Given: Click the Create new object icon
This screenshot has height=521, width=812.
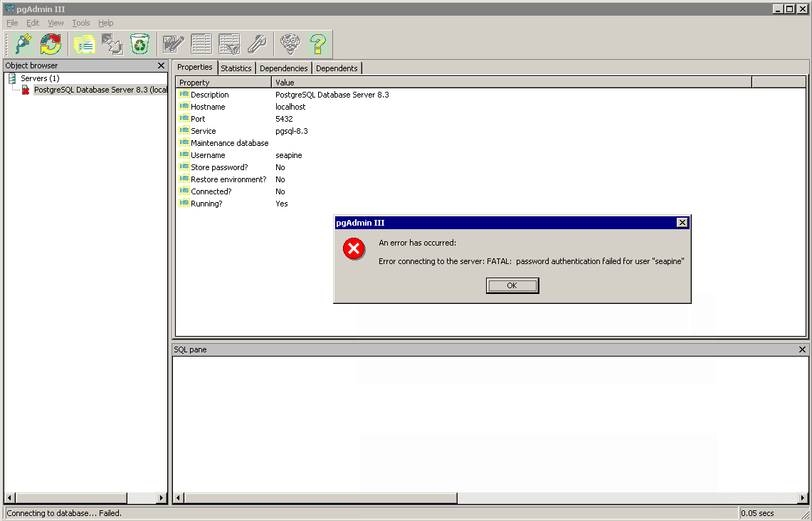Looking at the screenshot, I should click(x=112, y=44).
